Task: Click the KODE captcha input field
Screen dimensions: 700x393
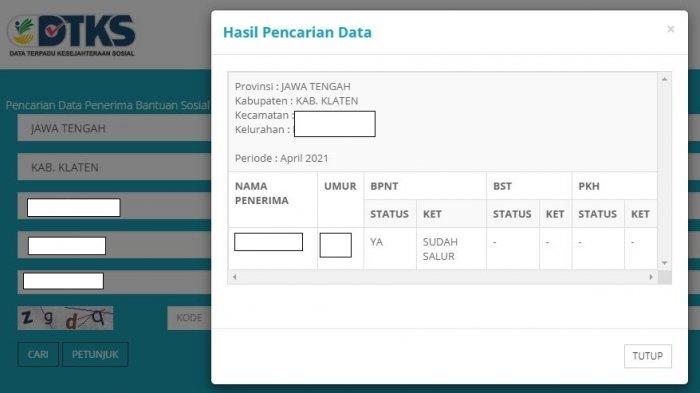Action: point(189,318)
